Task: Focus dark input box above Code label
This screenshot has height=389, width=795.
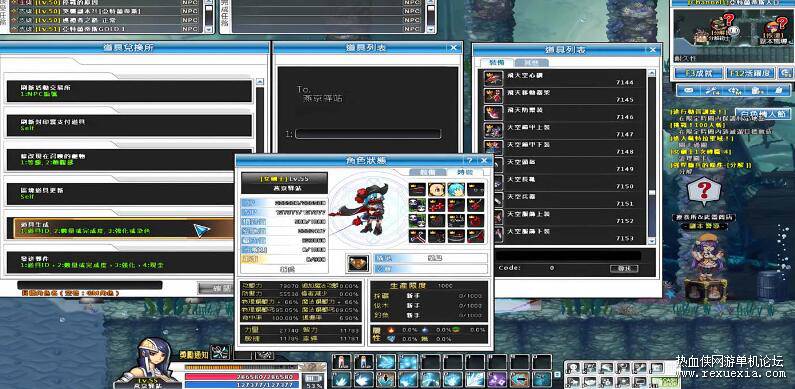Action: click(x=568, y=256)
